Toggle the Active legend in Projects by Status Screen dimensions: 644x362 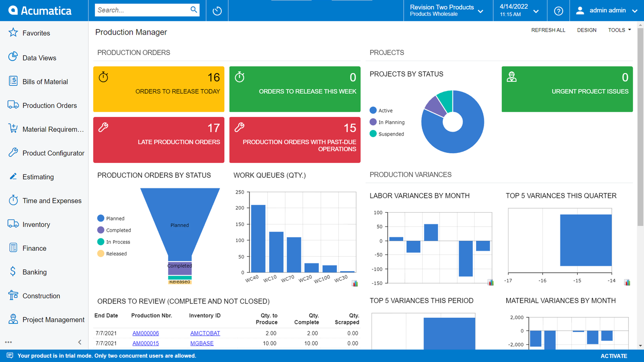point(384,110)
